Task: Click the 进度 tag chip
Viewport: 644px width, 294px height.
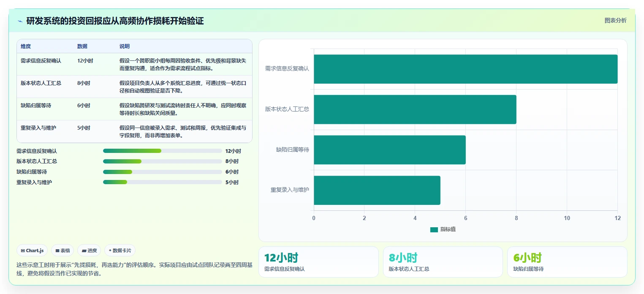Action: (89, 250)
